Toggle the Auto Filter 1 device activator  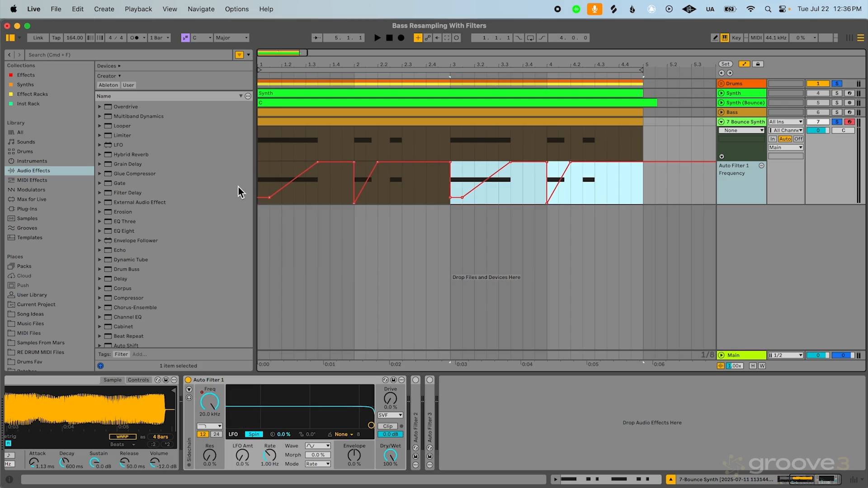(x=188, y=380)
